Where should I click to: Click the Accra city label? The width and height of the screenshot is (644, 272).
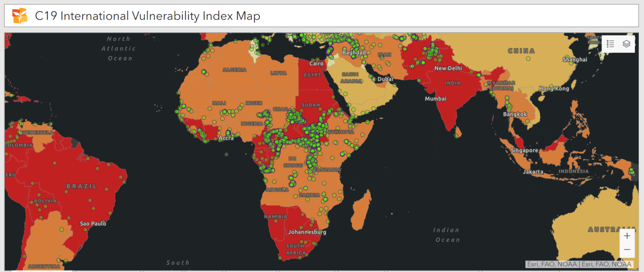click(226, 138)
